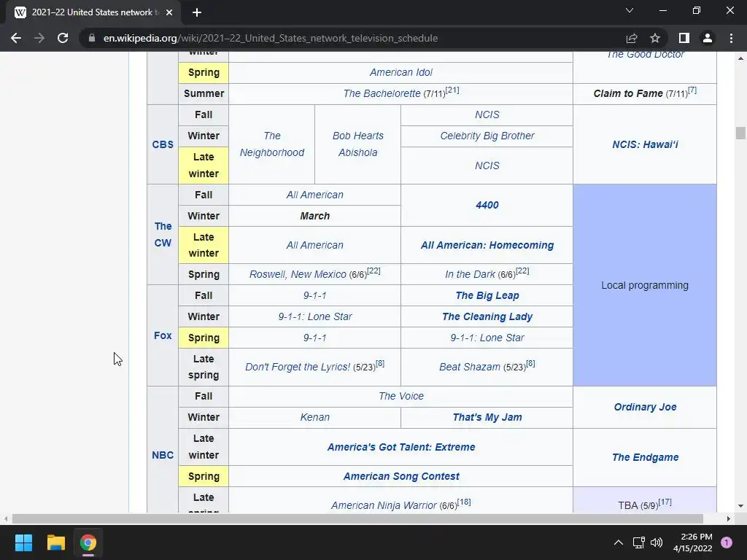747x560 pixels.
Task: Open the clock and date panel
Action: click(x=693, y=542)
